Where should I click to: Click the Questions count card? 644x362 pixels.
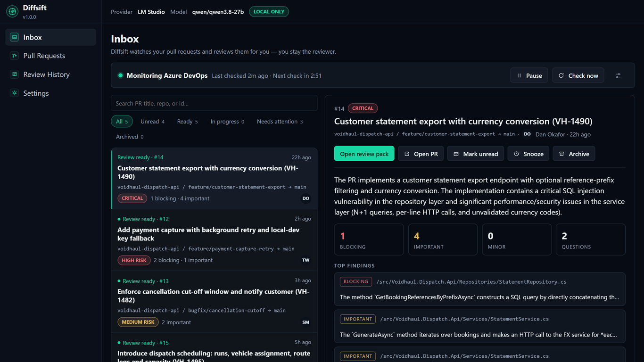coord(591,239)
